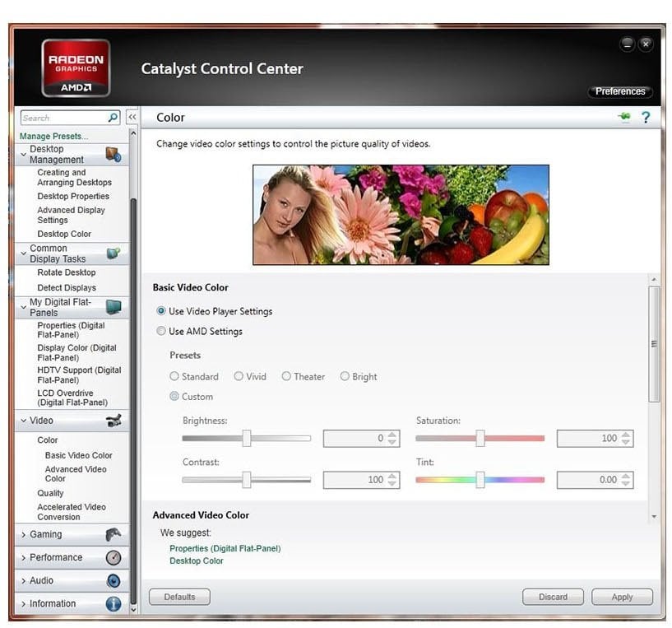
Task: Click the video color preview image
Action: (x=401, y=215)
